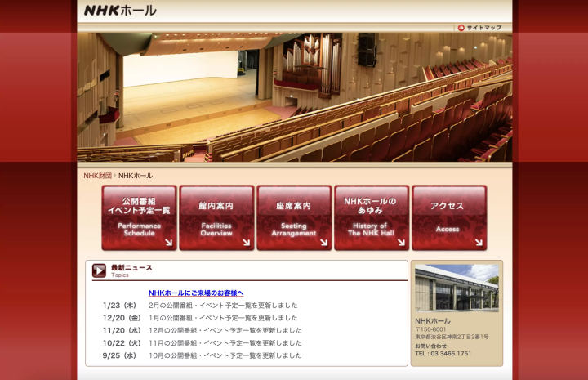Click the play icon beside 最新ニュース

[x=99, y=270]
